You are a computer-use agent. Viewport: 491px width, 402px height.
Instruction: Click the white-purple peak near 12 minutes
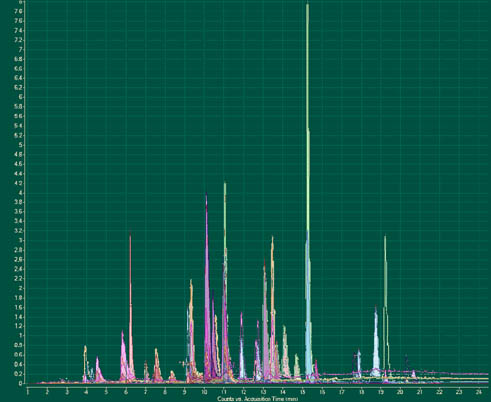point(242,347)
